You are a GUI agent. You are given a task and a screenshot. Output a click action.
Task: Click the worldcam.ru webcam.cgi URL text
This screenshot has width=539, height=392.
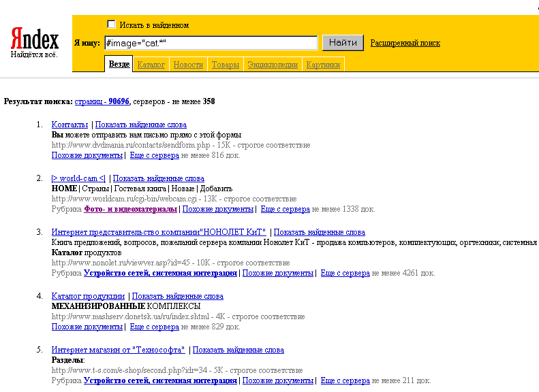124,199
